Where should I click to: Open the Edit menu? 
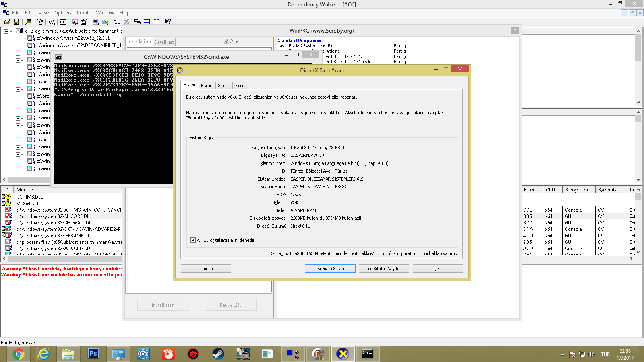click(29, 13)
